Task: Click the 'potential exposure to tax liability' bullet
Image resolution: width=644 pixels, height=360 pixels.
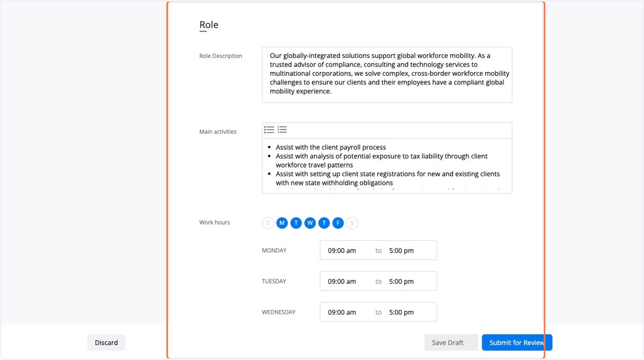Action: pyautogui.click(x=382, y=161)
